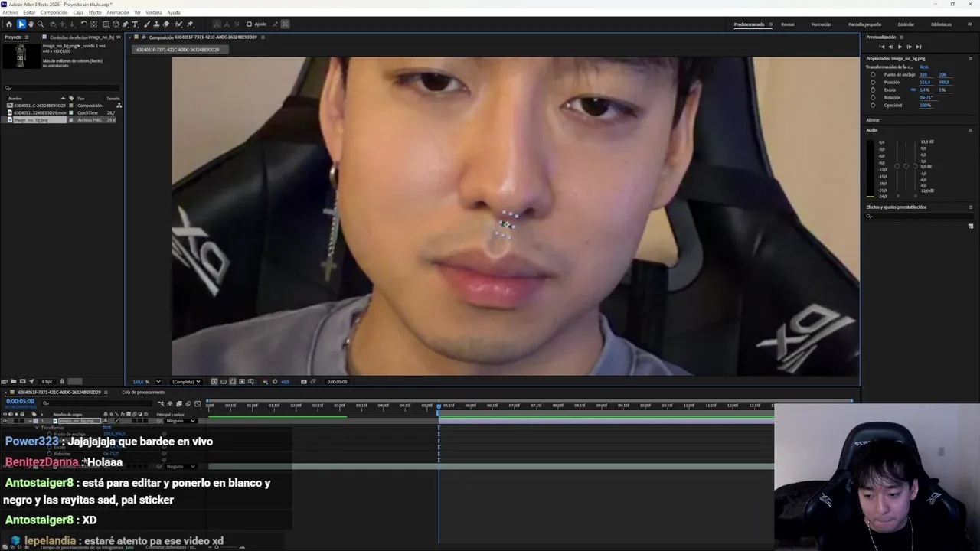Image resolution: width=980 pixels, height=551 pixels.
Task: Expand the workspace overflow chevrons
Action: tap(971, 24)
